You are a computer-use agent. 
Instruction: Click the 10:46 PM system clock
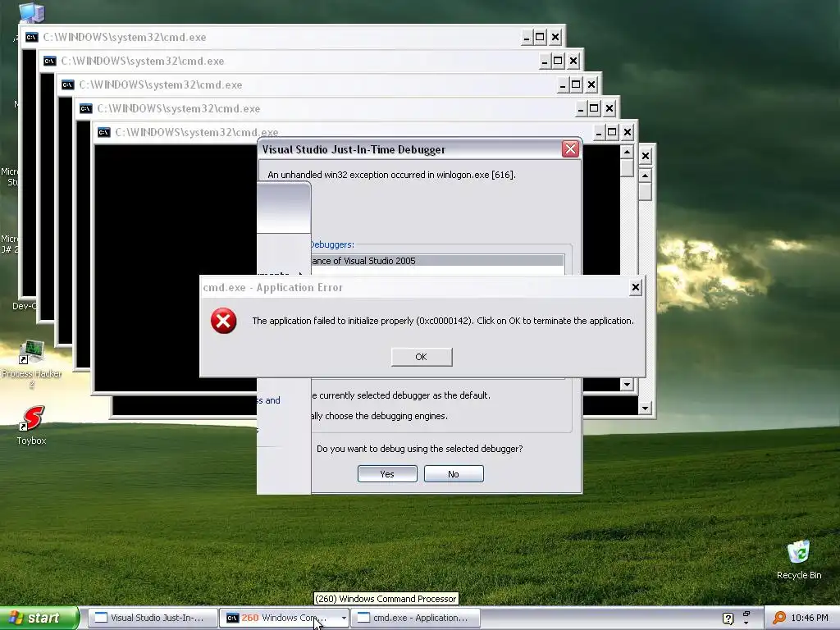[810, 619]
